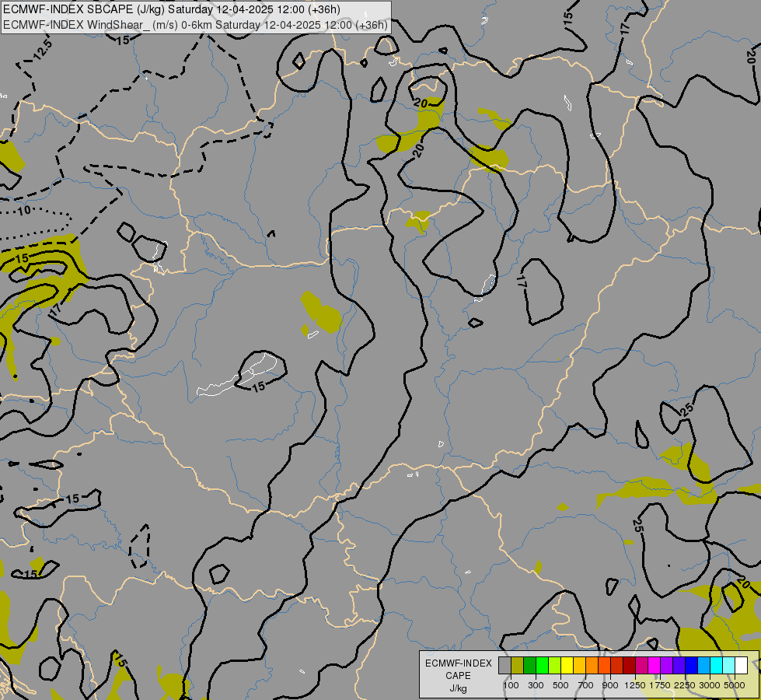Click the legend value 300
The image size is (761, 700).
536,685
